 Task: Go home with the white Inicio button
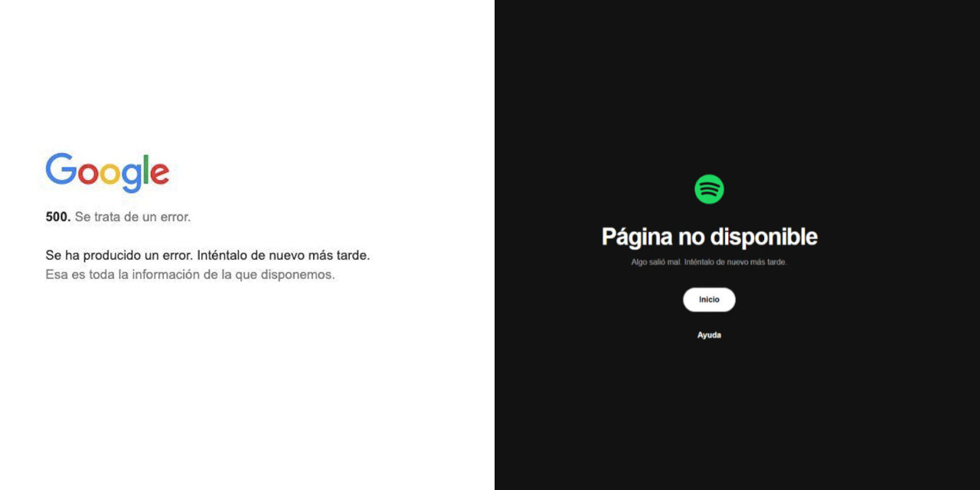(x=709, y=299)
